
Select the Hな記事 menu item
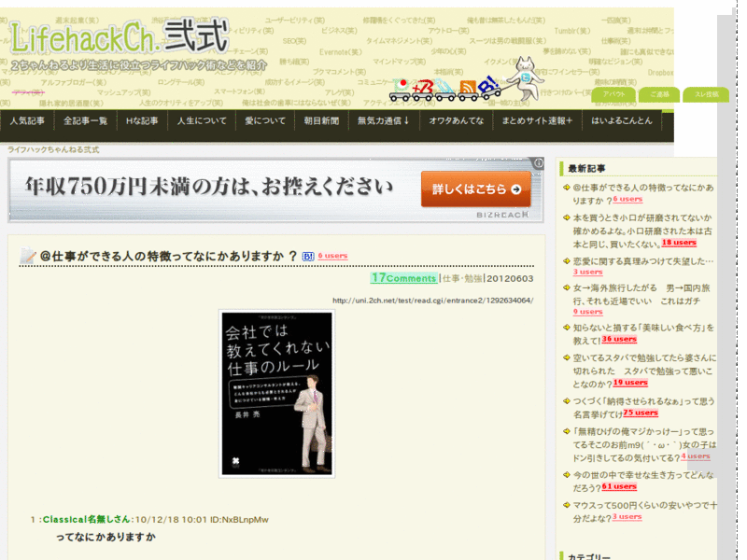pyautogui.click(x=142, y=121)
